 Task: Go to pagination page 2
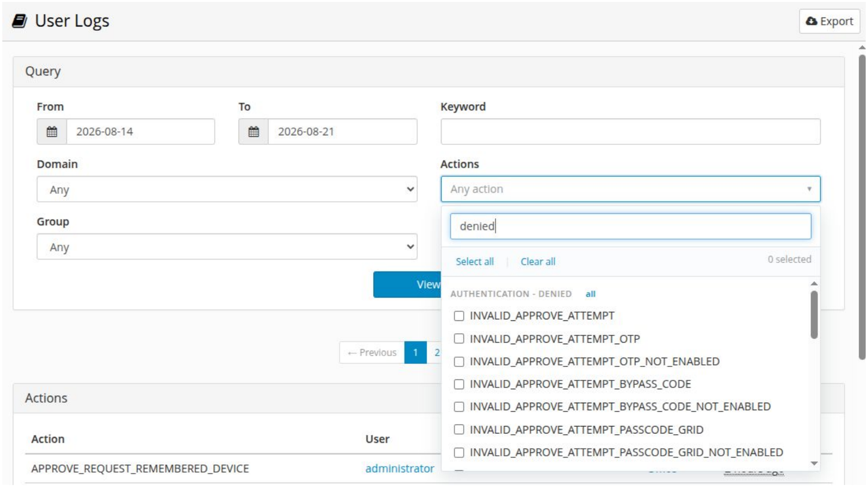(435, 352)
